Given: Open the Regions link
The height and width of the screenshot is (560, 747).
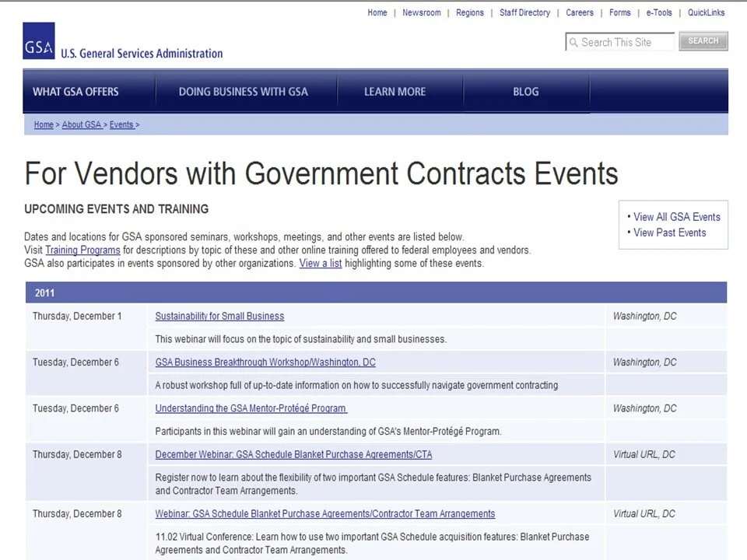Looking at the screenshot, I should [x=470, y=13].
